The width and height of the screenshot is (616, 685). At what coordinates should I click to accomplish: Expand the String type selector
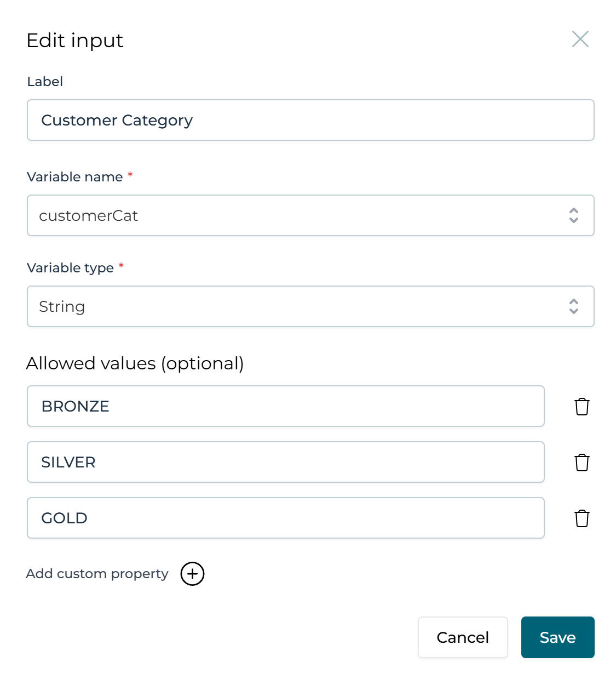[x=574, y=306]
